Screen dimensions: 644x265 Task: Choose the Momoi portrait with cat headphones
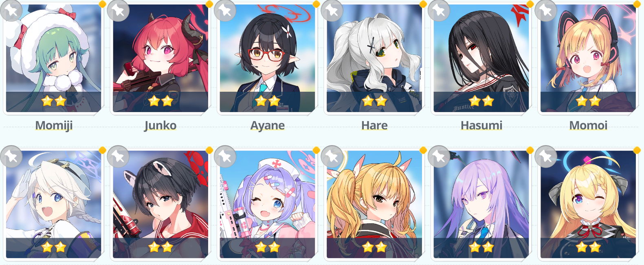[x=588, y=58]
